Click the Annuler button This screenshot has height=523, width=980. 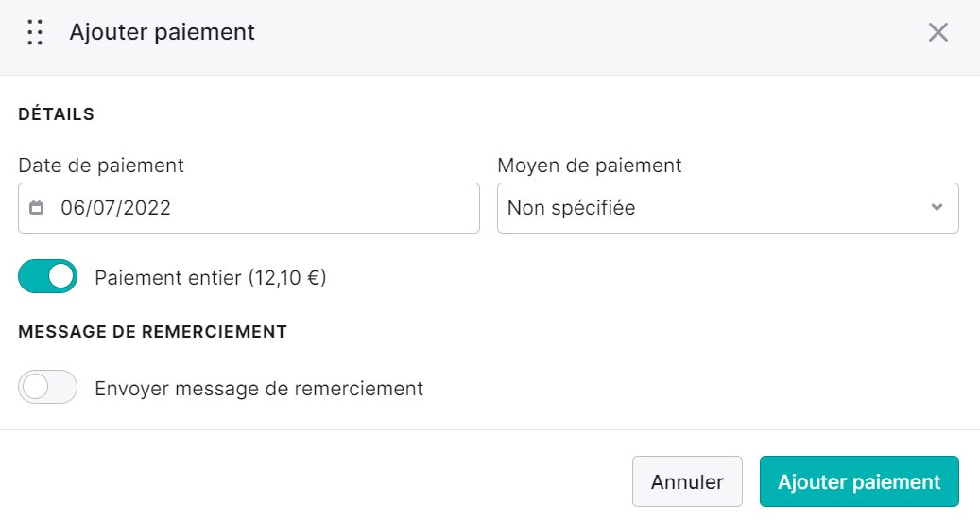[687, 481]
